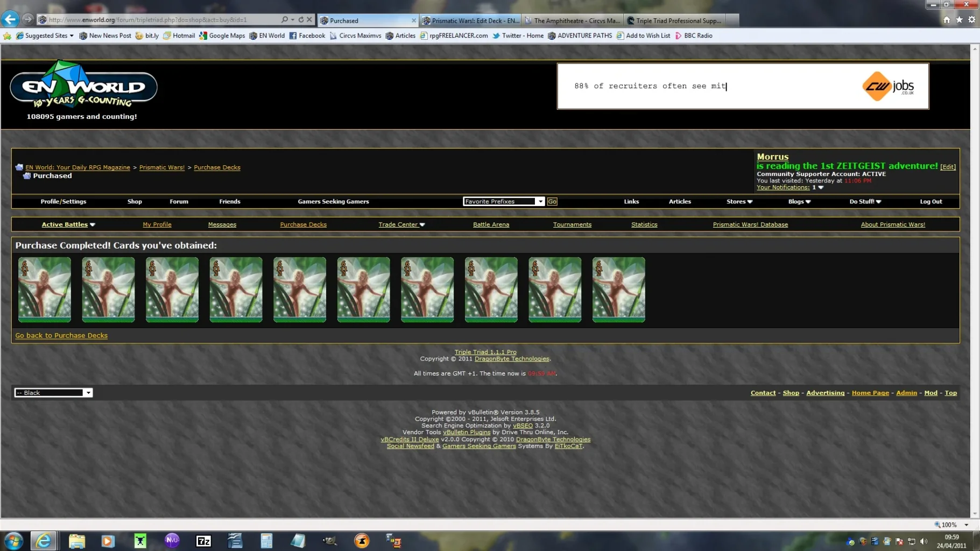Click the address bar search magnifier icon
The width and height of the screenshot is (980, 551).
285,19
